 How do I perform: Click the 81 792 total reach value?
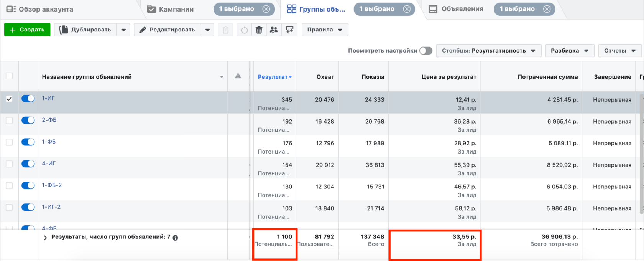click(x=324, y=237)
